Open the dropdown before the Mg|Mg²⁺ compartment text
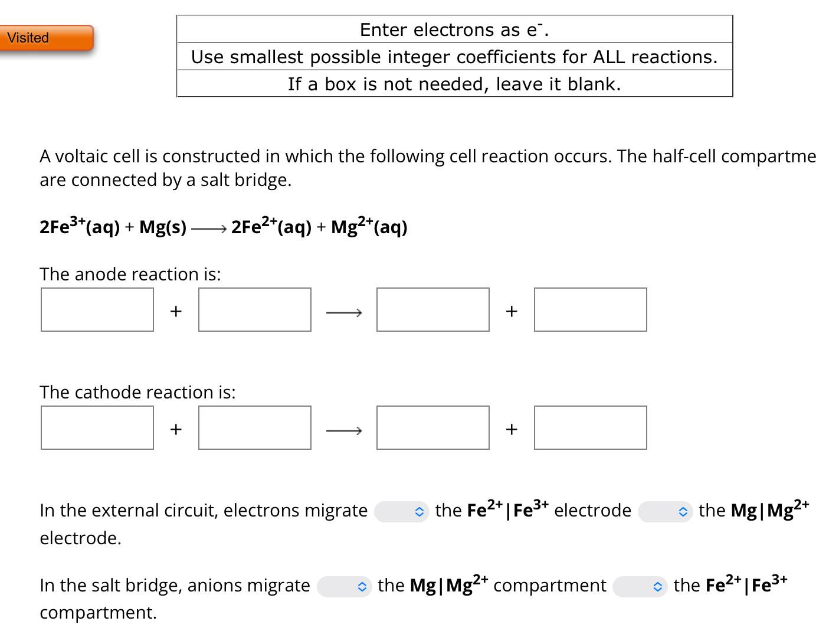Screen dimensions: 816x644 pos(345,587)
